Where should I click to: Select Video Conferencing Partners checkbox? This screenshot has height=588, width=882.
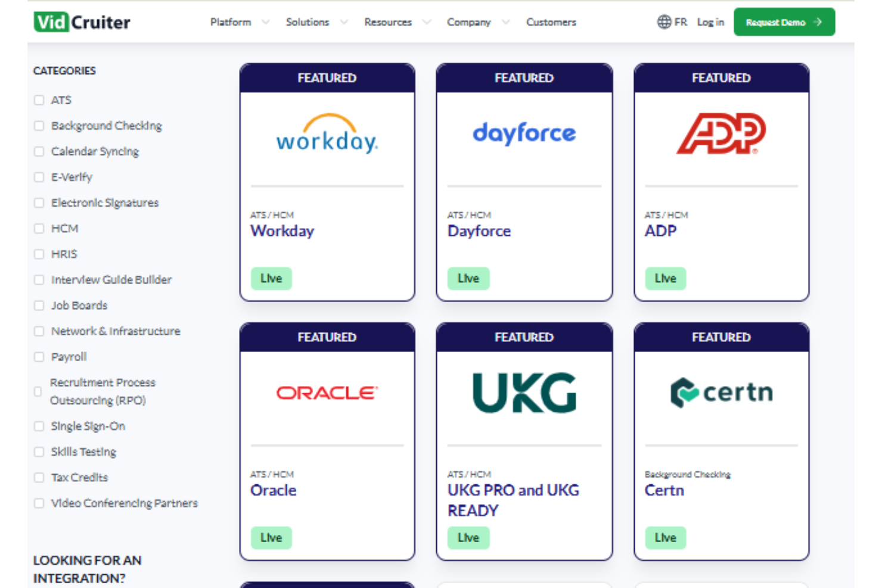pyautogui.click(x=39, y=503)
